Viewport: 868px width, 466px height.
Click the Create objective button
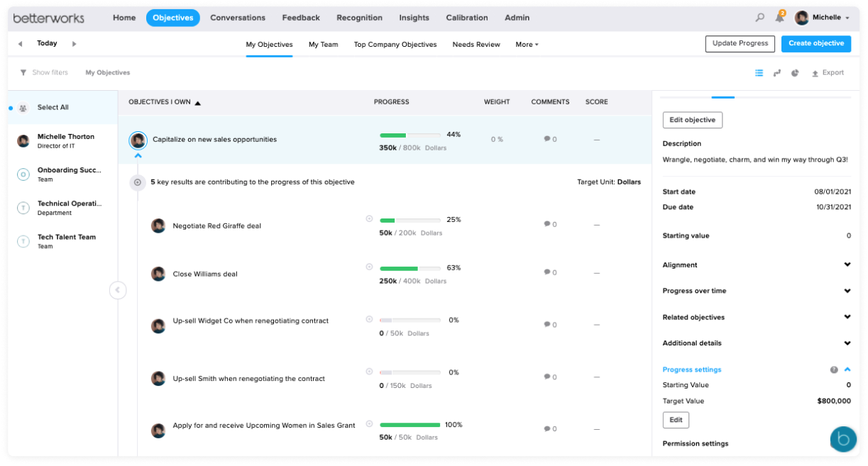point(816,43)
